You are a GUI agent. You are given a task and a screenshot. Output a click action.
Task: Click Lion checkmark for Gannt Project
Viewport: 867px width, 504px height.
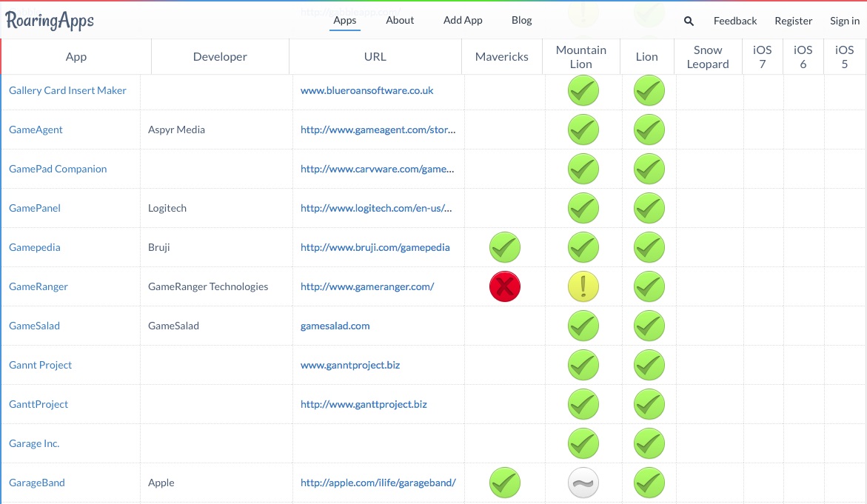pyautogui.click(x=649, y=366)
